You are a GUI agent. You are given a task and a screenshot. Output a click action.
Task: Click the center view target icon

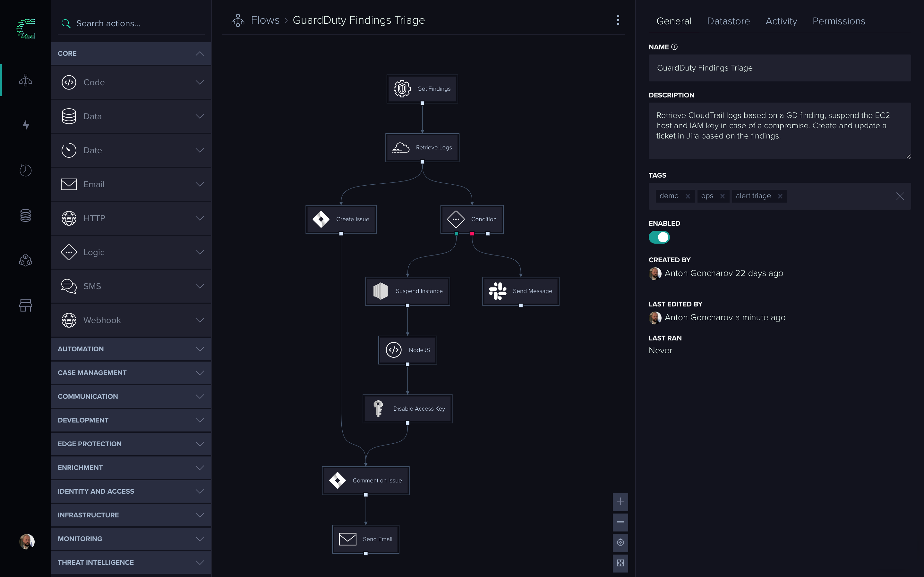[x=620, y=542]
